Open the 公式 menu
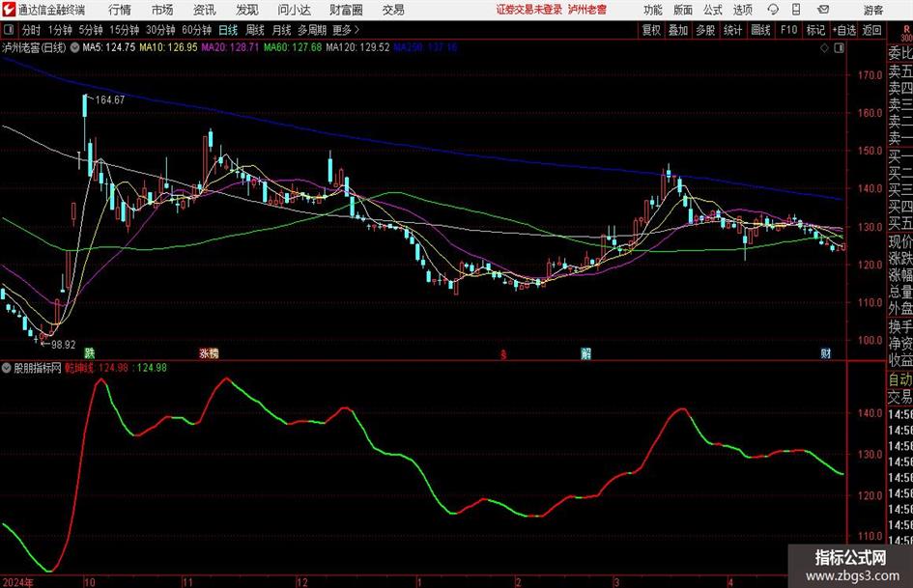Image resolution: width=913 pixels, height=588 pixels. click(x=712, y=10)
